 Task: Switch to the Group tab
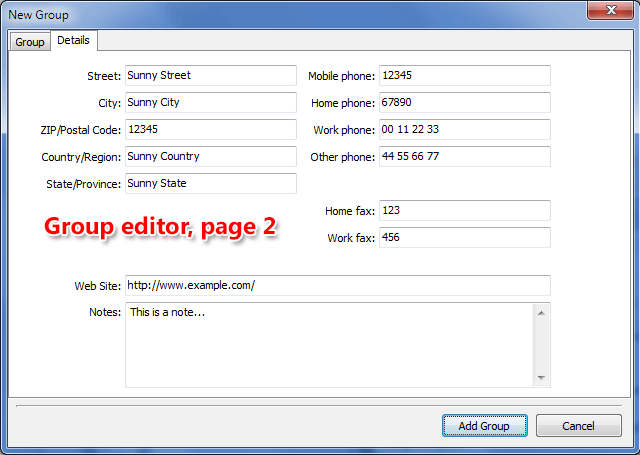tap(30, 42)
